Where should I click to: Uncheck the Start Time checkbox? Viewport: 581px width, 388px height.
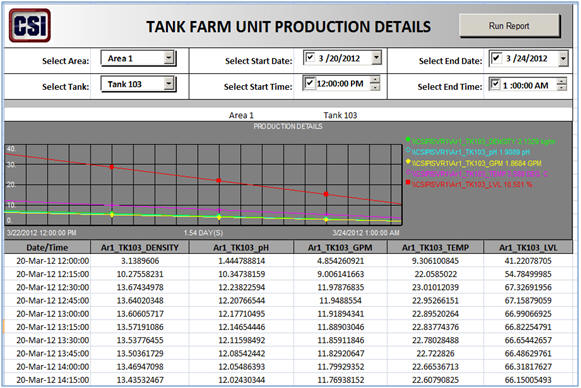[309, 83]
